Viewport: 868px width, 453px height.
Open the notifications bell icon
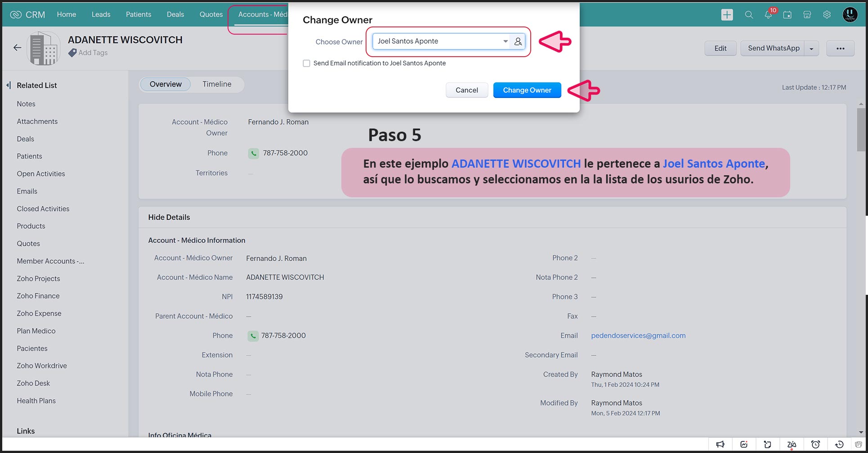coord(768,15)
